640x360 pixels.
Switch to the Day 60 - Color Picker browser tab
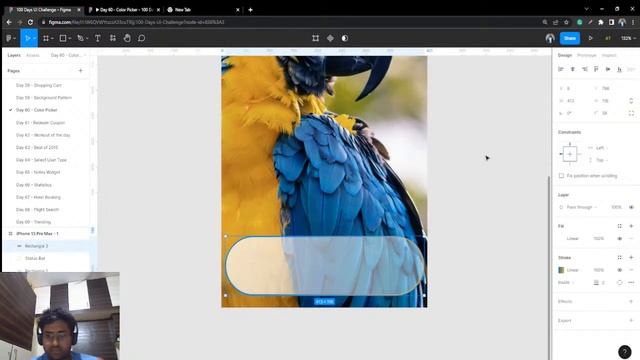pyautogui.click(x=125, y=9)
